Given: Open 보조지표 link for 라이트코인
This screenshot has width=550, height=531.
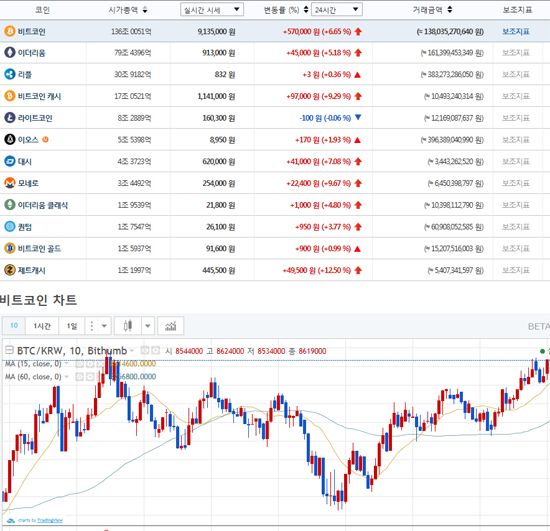Looking at the screenshot, I should click(x=516, y=118).
